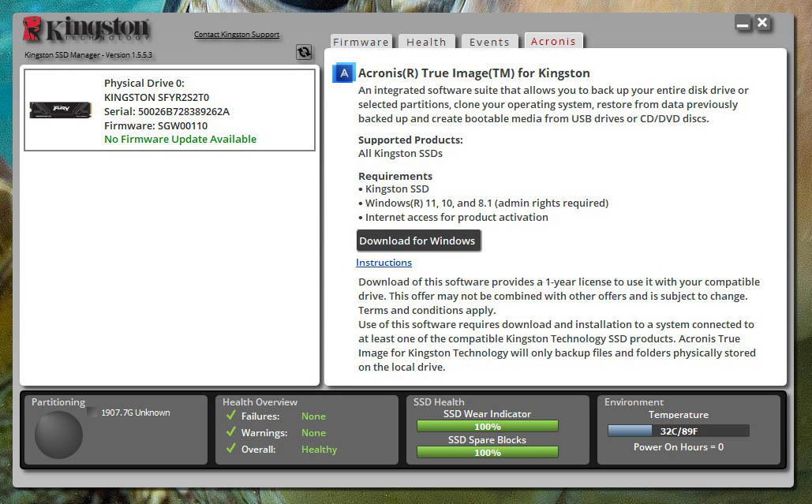Click the Failures green checkmark
This screenshot has height=504, width=812.
coord(231,416)
